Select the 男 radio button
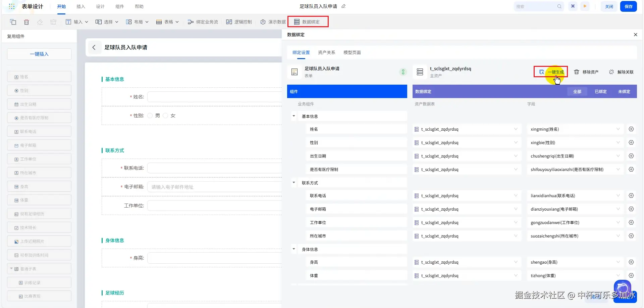The image size is (644, 308). pyautogui.click(x=150, y=116)
